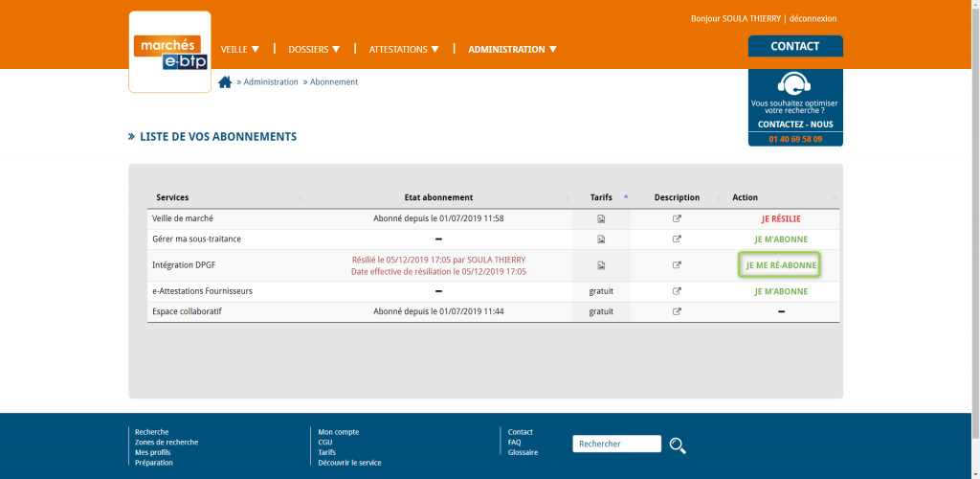Open Abonnement breadcrumb link

(x=334, y=82)
